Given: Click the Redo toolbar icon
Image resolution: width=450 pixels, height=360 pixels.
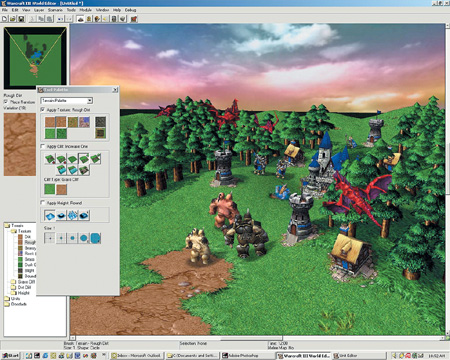Looking at the screenshot, I should click(69, 19).
